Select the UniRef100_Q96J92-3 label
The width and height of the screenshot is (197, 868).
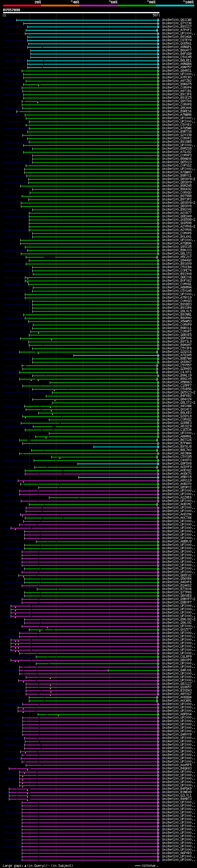(x=179, y=619)
